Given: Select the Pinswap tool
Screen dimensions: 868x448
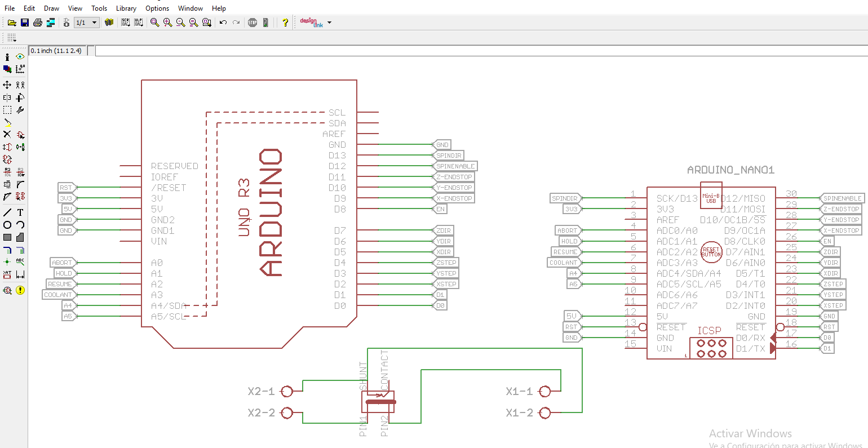Looking at the screenshot, I should click(7, 147).
